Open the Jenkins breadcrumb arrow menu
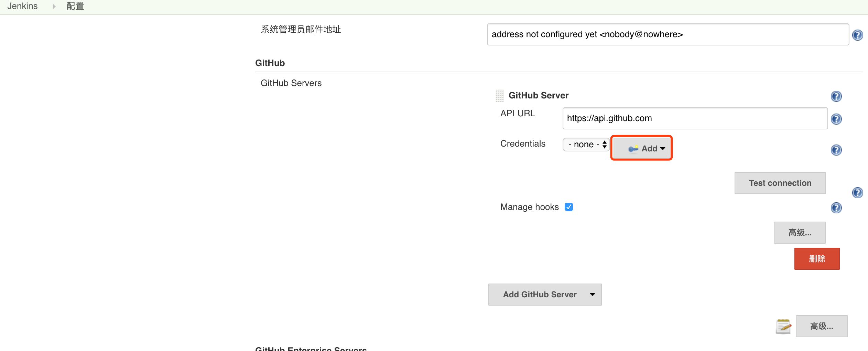 pos(54,6)
